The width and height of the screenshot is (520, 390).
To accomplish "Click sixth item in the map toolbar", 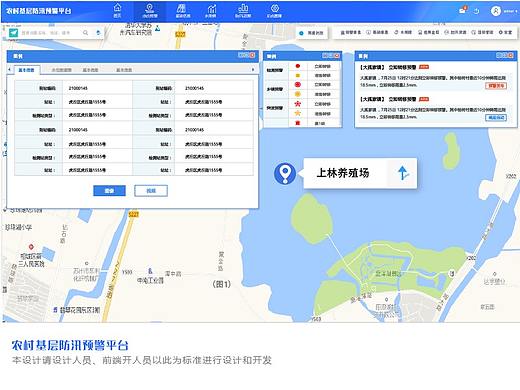I will pos(482,32).
